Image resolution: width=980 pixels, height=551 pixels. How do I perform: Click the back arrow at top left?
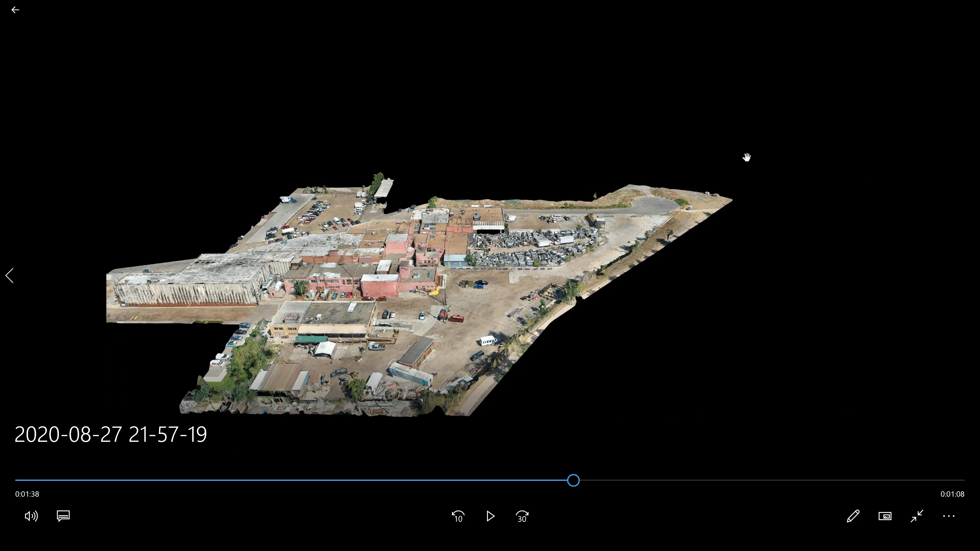[15, 10]
